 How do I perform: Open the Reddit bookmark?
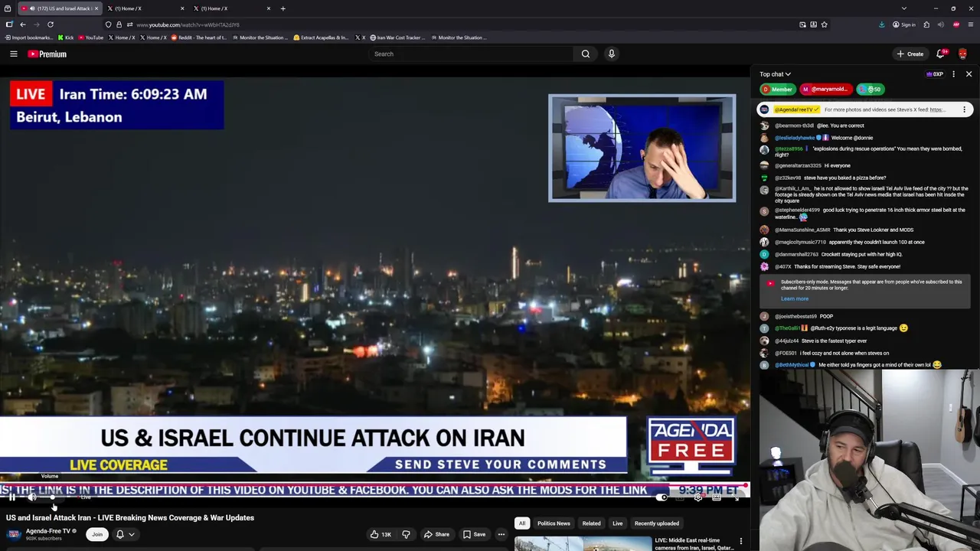[x=199, y=37]
